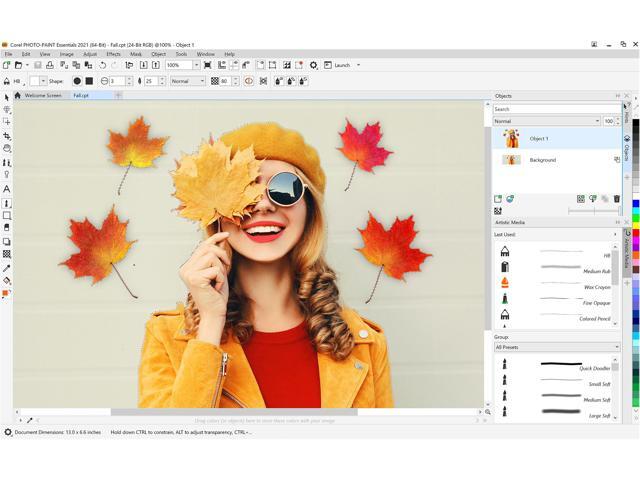Open the Options gear icon
This screenshot has height=480, width=640.
(313, 65)
